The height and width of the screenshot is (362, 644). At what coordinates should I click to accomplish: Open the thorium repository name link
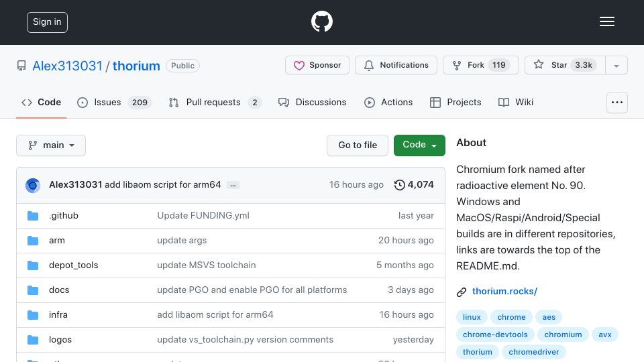pyautogui.click(x=136, y=66)
